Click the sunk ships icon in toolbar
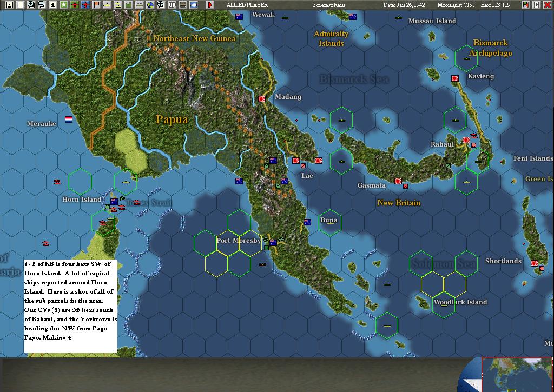The height and width of the screenshot is (392, 554). coord(140,4)
